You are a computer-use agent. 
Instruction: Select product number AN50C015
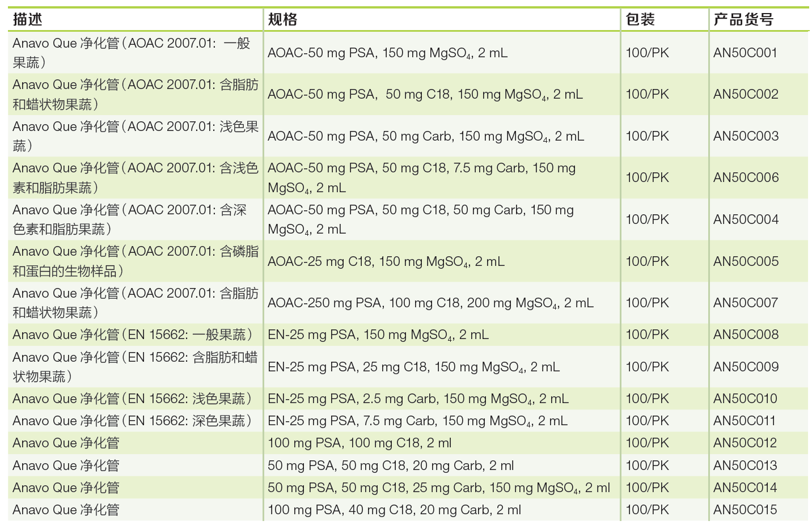point(745,510)
